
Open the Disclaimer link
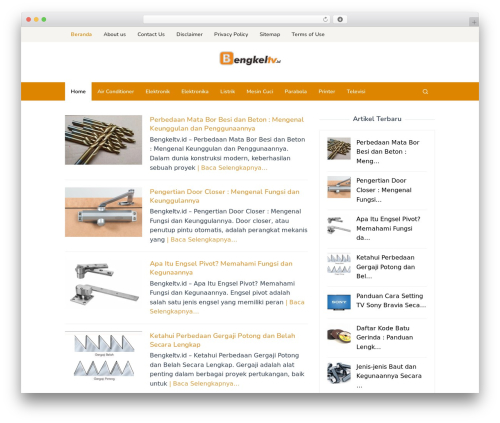click(x=189, y=34)
